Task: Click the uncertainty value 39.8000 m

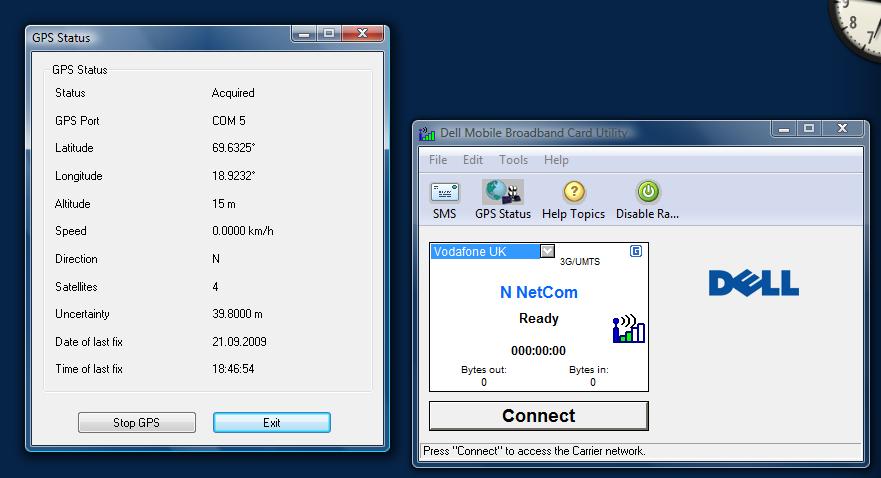Action: 237,314
